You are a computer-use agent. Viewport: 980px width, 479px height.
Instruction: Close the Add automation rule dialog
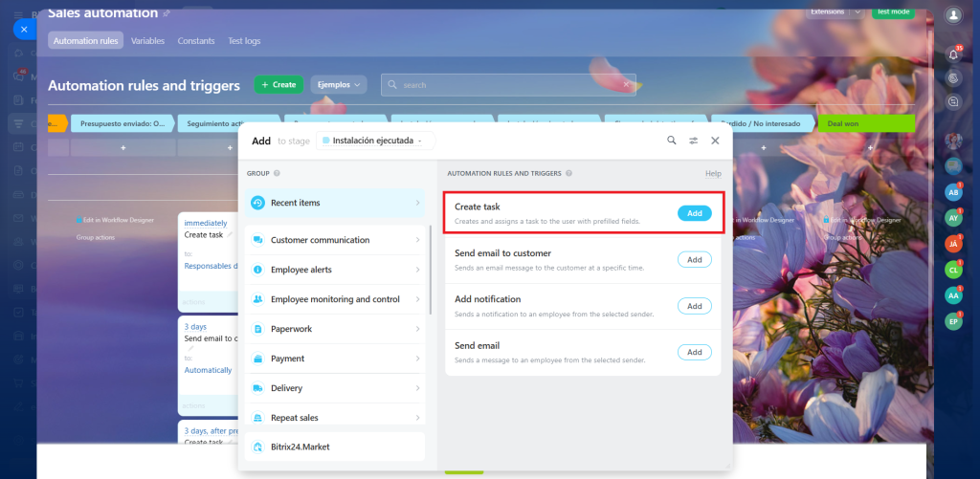715,141
